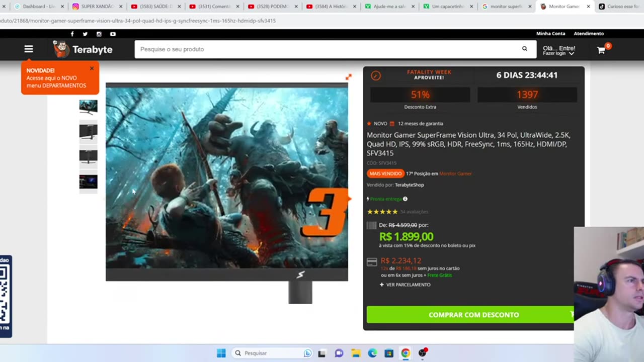
Task: Close the Monitor Gamer tab
Action: 588,7
